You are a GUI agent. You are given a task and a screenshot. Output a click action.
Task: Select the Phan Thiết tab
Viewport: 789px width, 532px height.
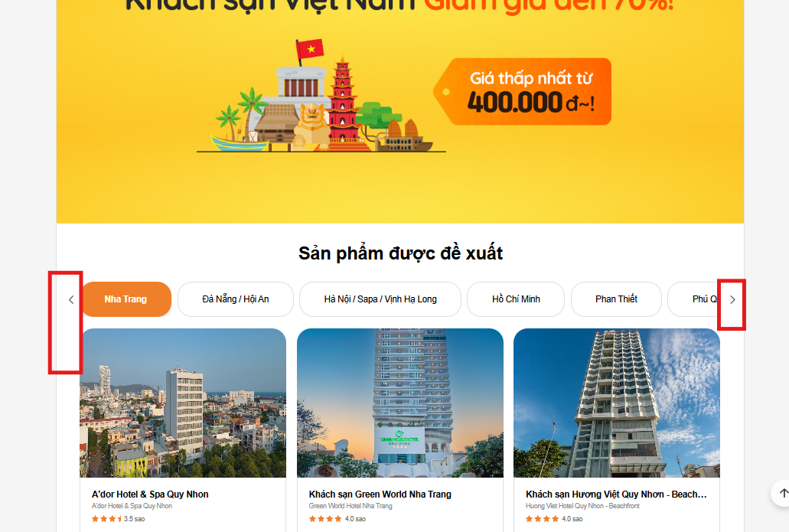pos(616,299)
